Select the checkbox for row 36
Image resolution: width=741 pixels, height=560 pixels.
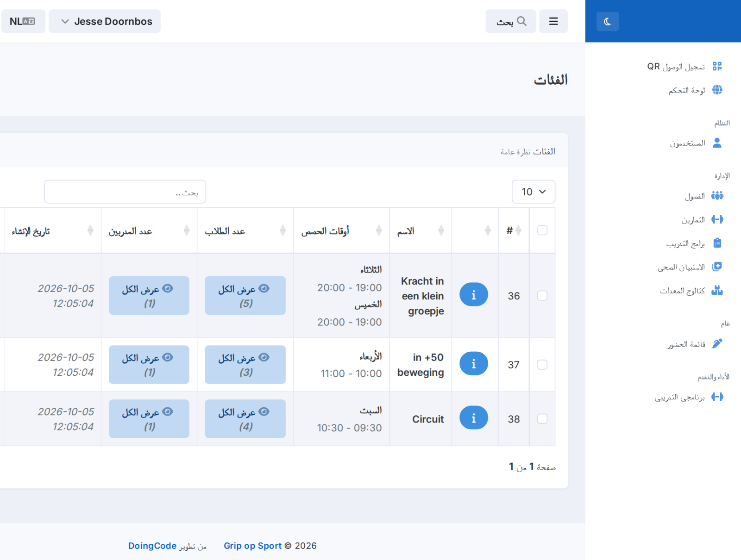click(542, 295)
